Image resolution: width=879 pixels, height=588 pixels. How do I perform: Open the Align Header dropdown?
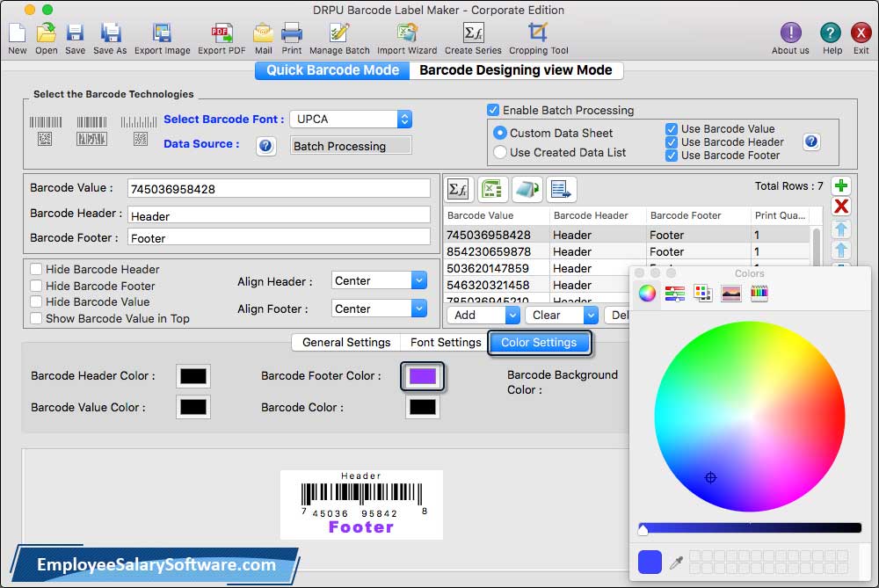tap(379, 280)
